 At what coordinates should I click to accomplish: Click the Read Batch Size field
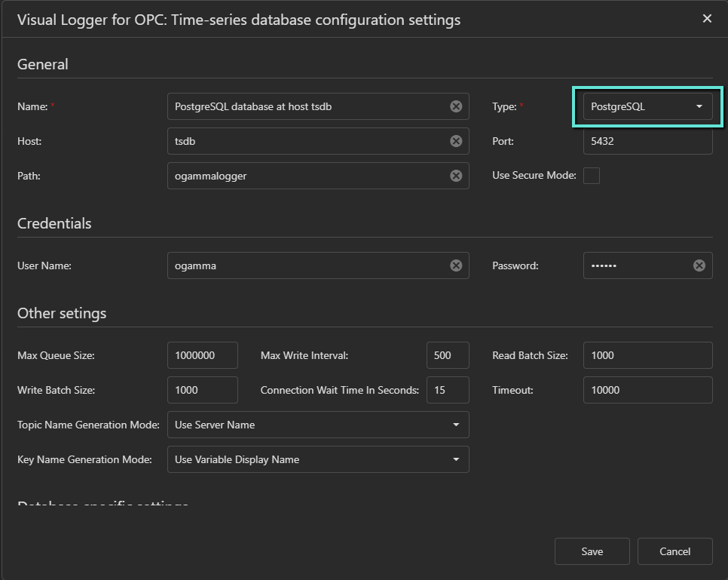coord(647,355)
